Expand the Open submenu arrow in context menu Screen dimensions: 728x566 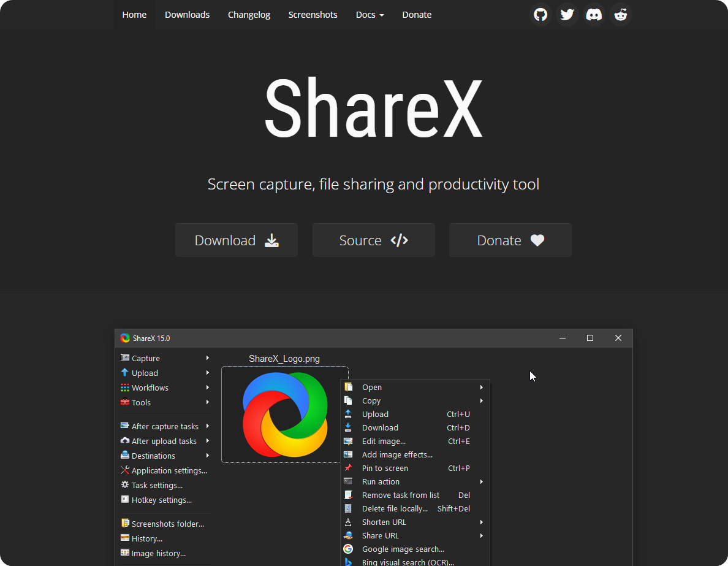pos(482,387)
